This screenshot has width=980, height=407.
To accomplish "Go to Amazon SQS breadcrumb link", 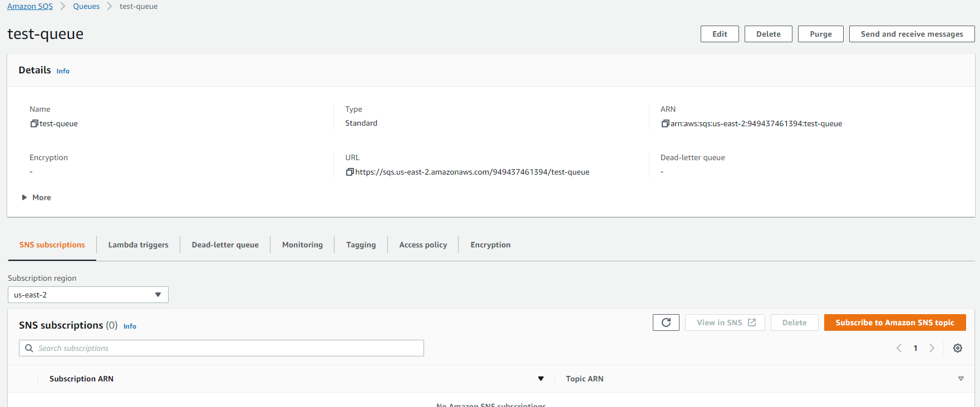I will 30,6.
